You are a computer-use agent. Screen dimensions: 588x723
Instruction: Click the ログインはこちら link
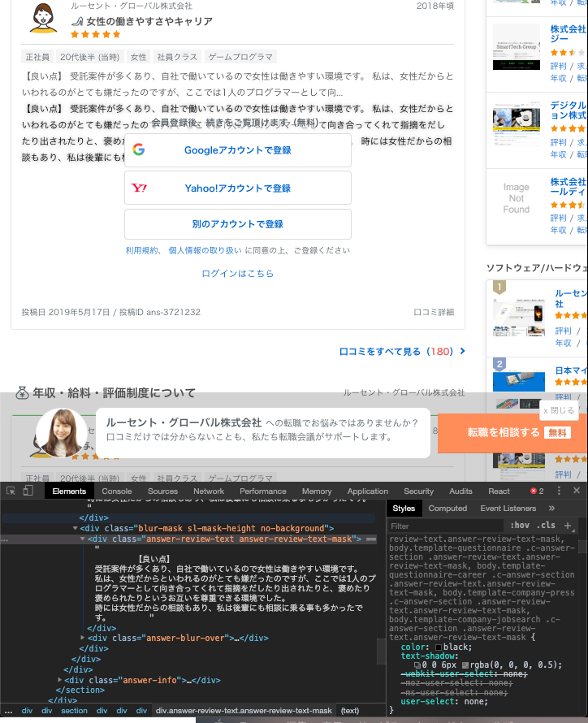pos(238,274)
